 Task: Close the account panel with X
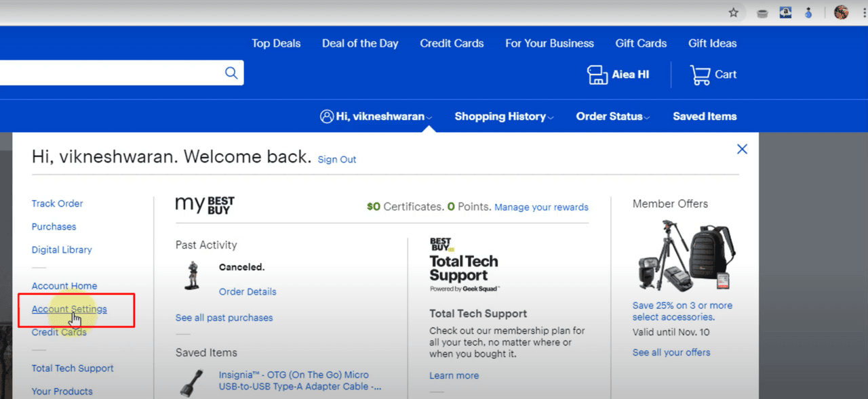[742, 149]
